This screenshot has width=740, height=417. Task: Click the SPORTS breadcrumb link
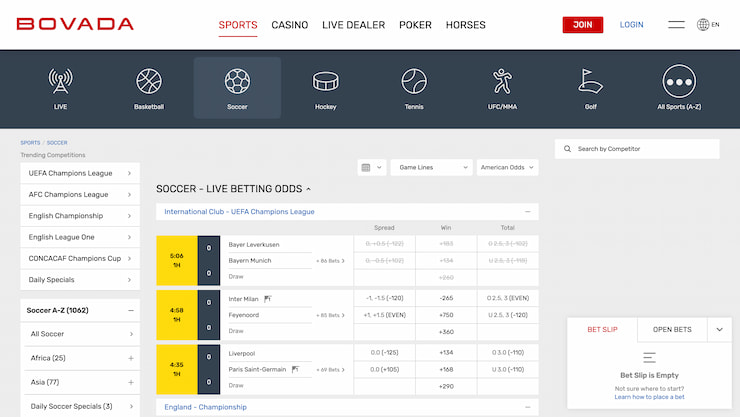pos(30,142)
